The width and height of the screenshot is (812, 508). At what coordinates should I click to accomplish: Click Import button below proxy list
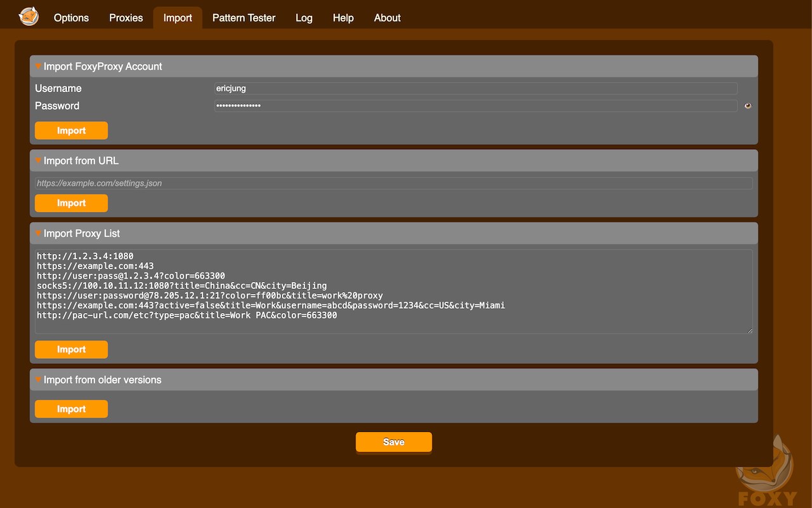[71, 349]
